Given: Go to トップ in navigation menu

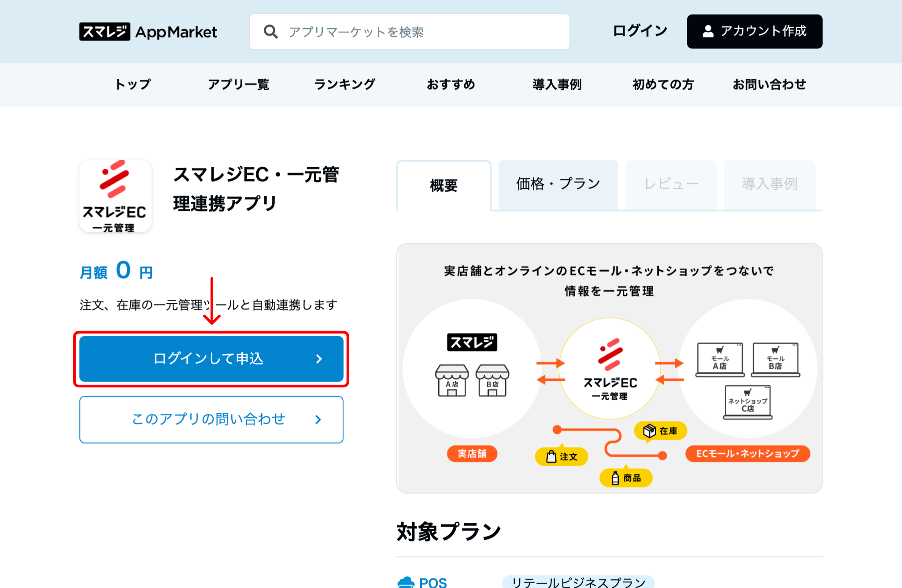Looking at the screenshot, I should (x=133, y=84).
